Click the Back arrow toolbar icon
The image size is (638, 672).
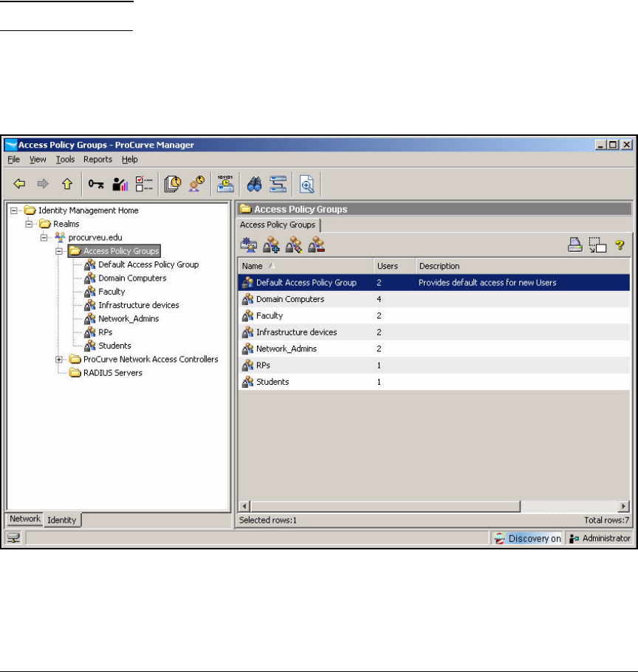(19, 185)
